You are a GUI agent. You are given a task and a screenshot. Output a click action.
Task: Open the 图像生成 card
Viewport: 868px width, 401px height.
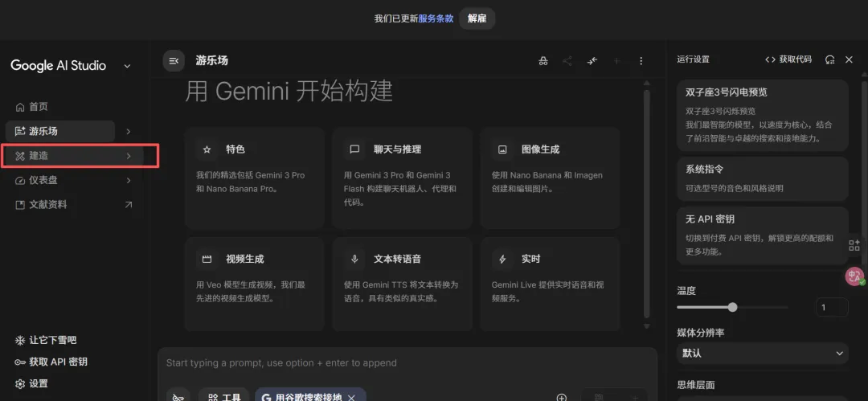click(551, 178)
